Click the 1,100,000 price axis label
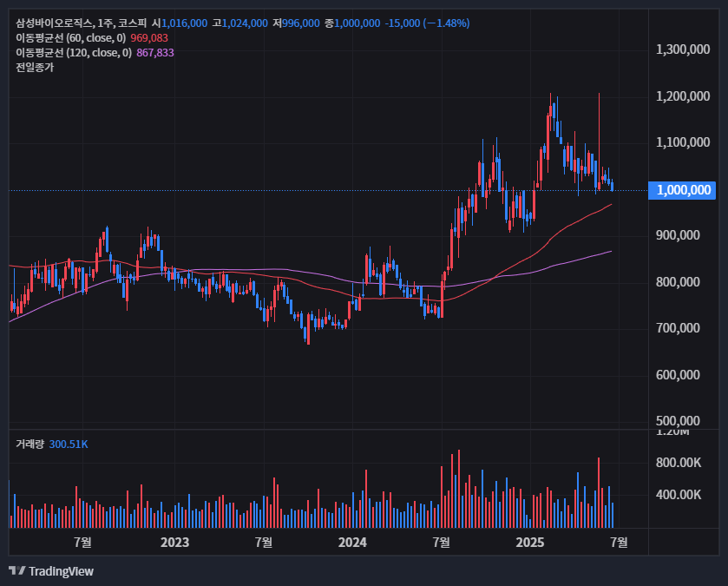 683,142
